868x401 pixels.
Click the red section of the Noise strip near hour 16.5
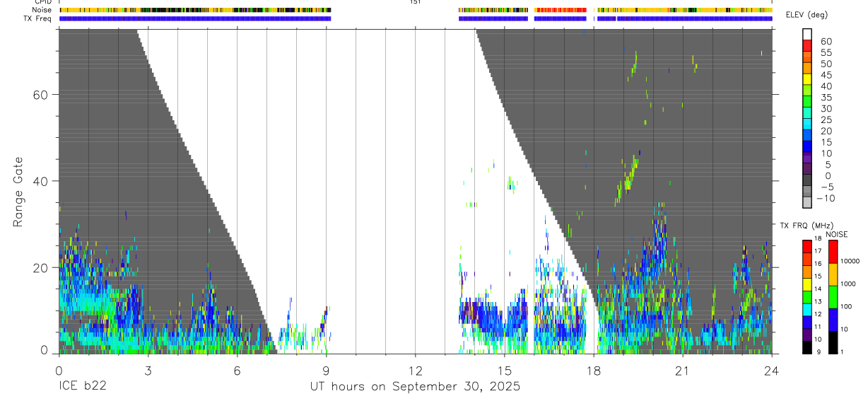561,10
